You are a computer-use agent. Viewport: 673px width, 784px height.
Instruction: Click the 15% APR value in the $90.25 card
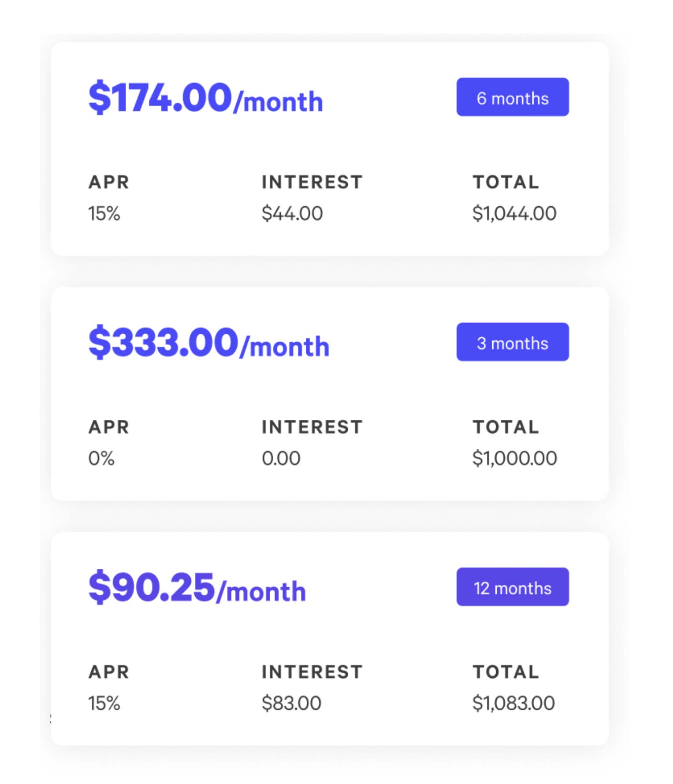[104, 703]
